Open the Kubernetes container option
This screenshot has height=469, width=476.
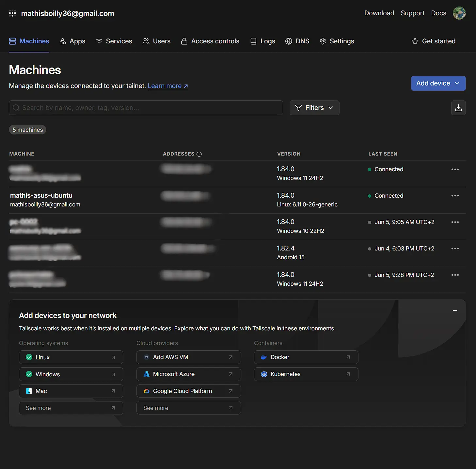[x=306, y=374]
